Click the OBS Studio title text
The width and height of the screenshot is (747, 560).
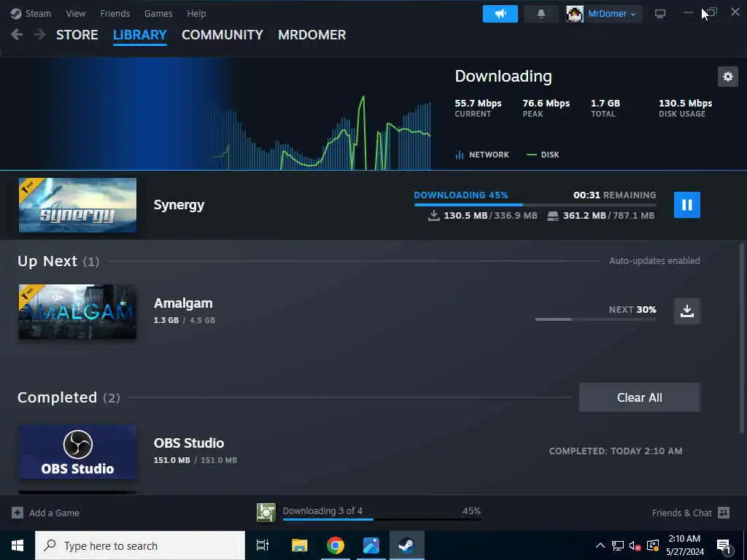coord(189,443)
